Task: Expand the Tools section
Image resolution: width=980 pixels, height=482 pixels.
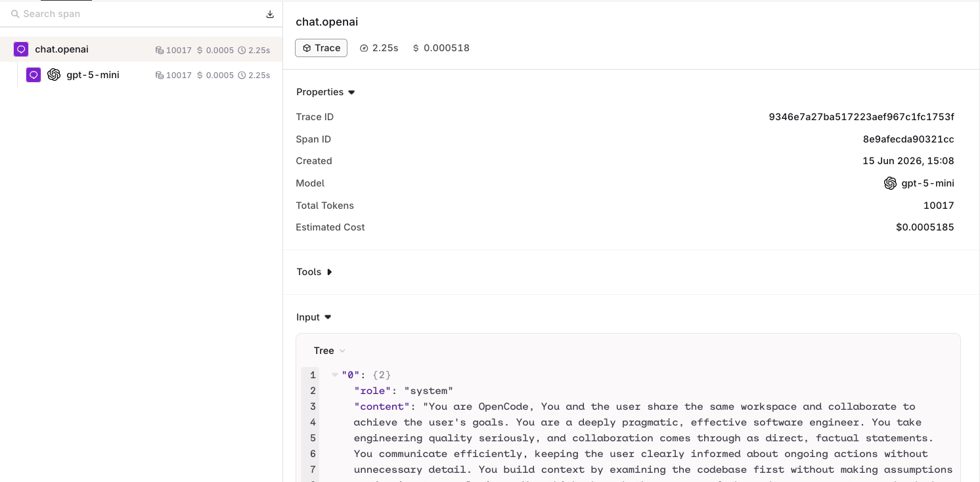Action: [315, 272]
